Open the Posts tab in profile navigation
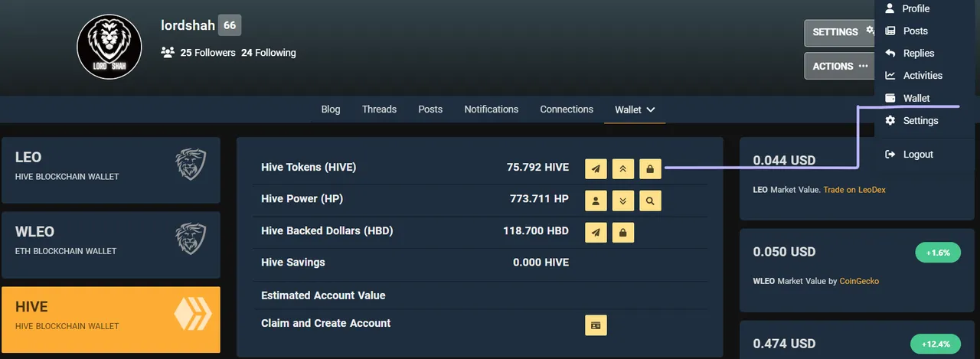Screen dimensions: 980x359 pyautogui.click(x=430, y=109)
